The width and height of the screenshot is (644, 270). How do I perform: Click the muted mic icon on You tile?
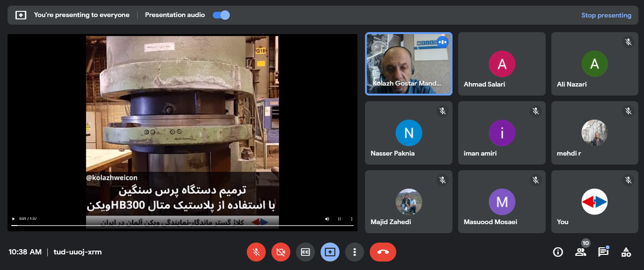point(628,180)
